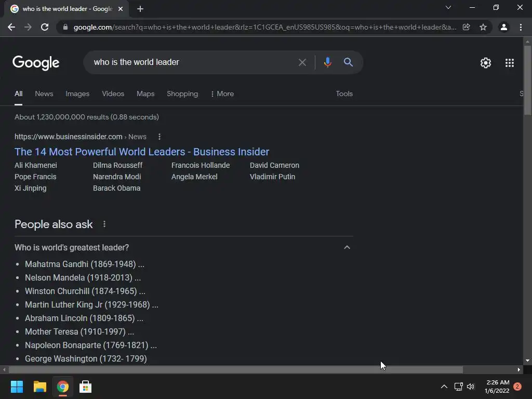Screen dimensions: 532x399
Task: Click the businessinsider.com URL breadcrumb
Action: (81, 137)
